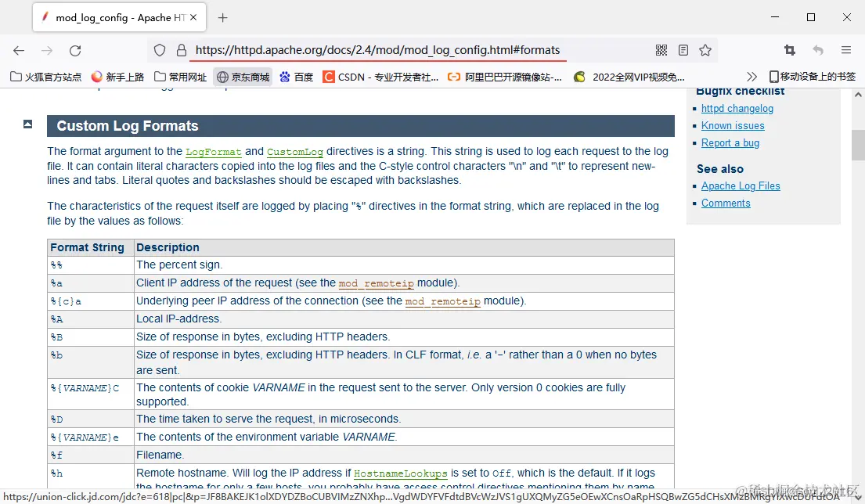Open 常用网址 bookmark folder

pyautogui.click(x=180, y=77)
